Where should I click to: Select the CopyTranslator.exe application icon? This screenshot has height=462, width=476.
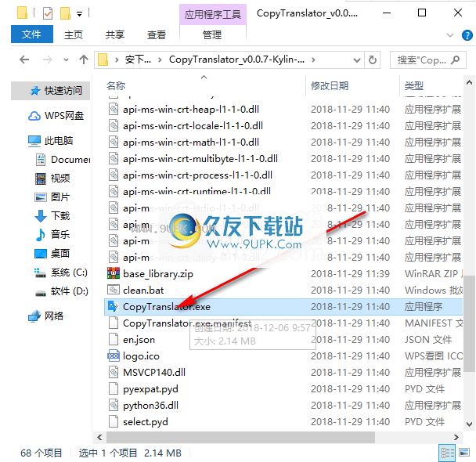[x=113, y=307]
